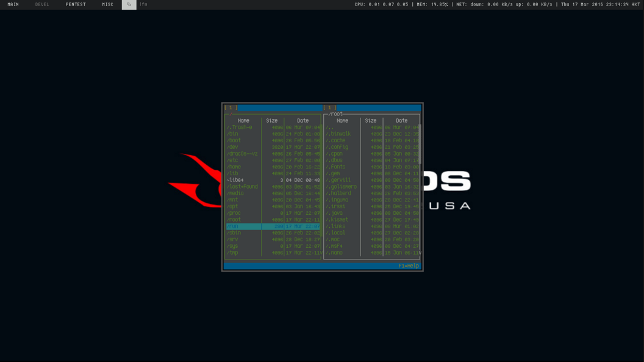
Task: Select the /proc directory row
Action: coord(273,213)
